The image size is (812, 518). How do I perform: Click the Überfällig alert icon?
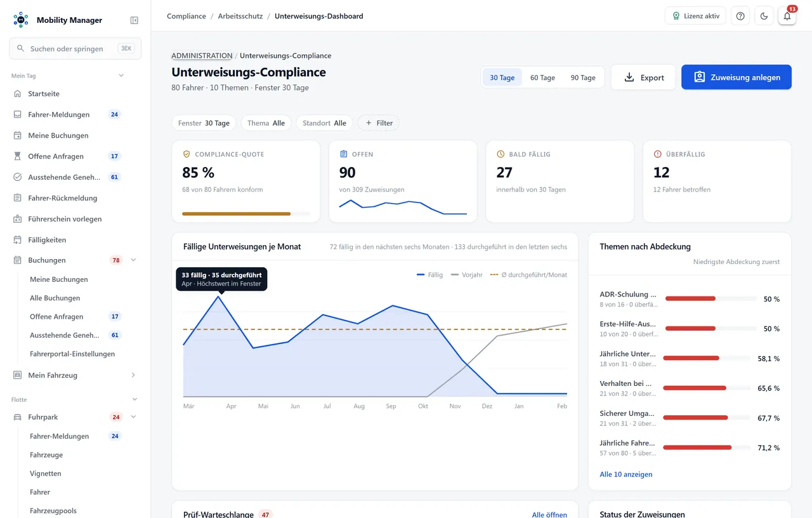coord(658,154)
